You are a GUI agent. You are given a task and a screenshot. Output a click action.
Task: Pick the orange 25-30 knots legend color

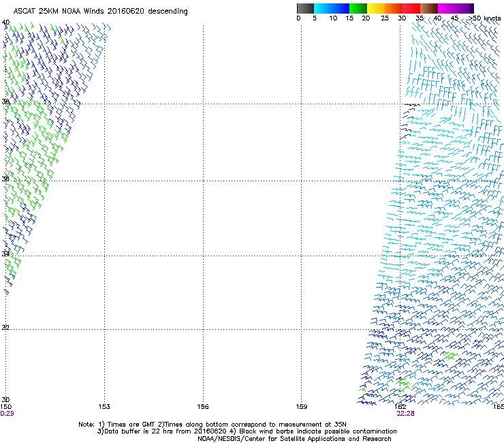[x=394, y=8]
